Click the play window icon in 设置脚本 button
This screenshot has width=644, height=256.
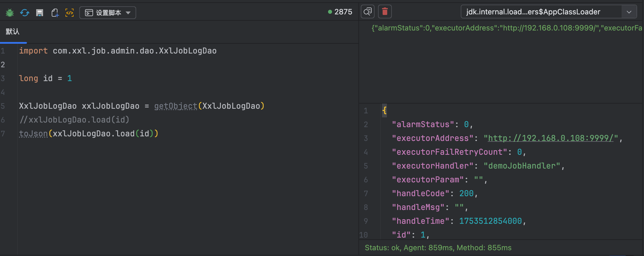click(89, 13)
